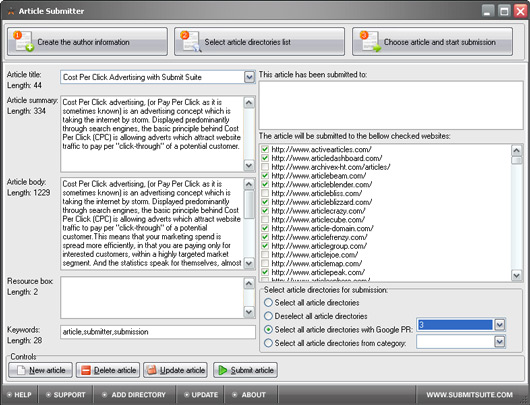Open UPDATE in the bottom bar

pyautogui.click(x=201, y=395)
